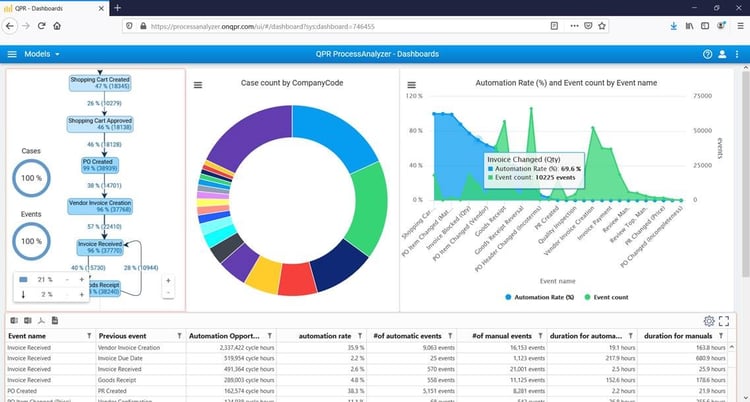The image size is (750, 402).
Task: Increase the 21 % event types value
Action: [81, 279]
